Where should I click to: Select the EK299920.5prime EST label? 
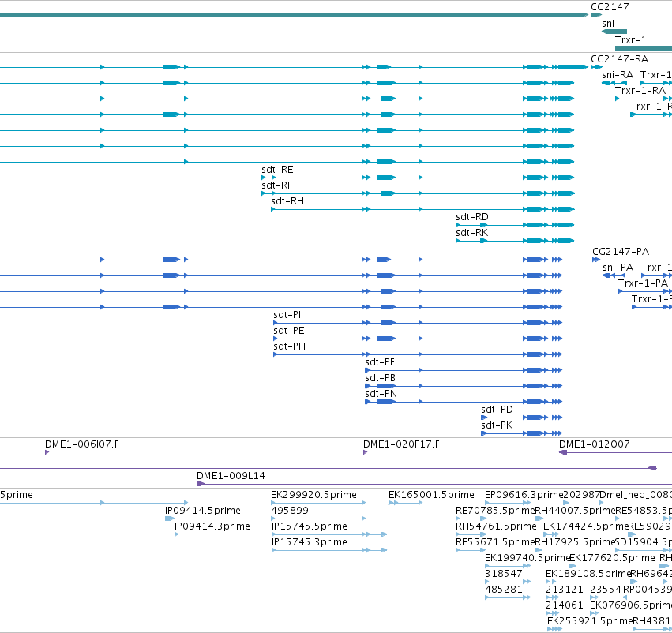pyautogui.click(x=313, y=495)
